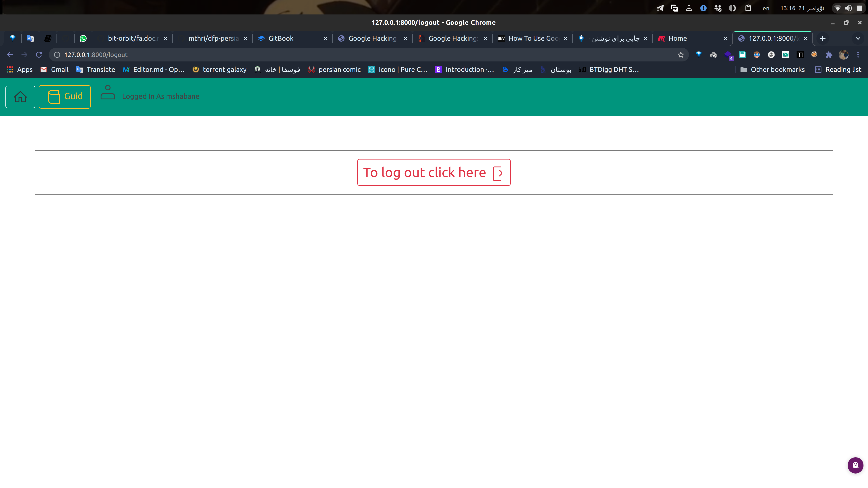Open the Chrome profile avatar
The height and width of the screenshot is (488, 868).
tap(844, 54)
